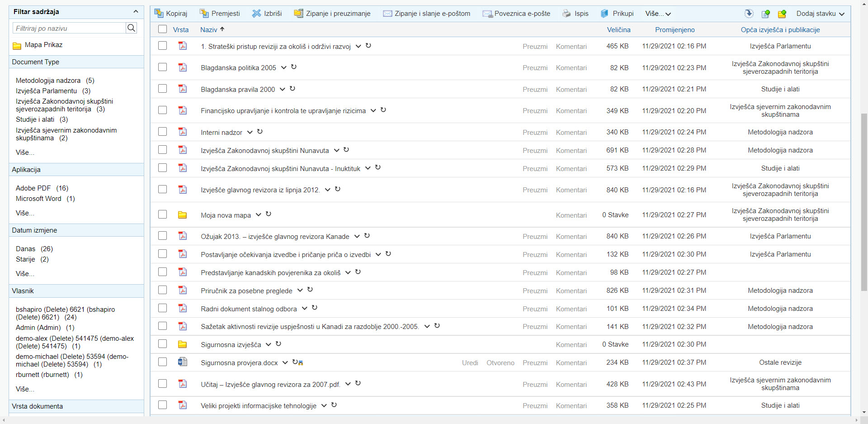The image size is (868, 424).
Task: Expand the Više... toolbar menu
Action: [x=658, y=14]
